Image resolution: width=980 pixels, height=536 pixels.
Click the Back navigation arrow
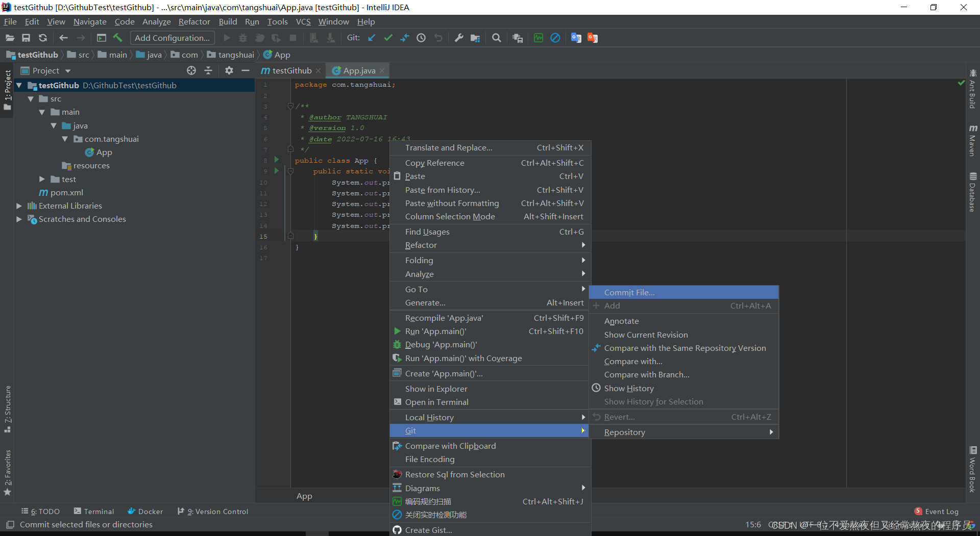63,38
